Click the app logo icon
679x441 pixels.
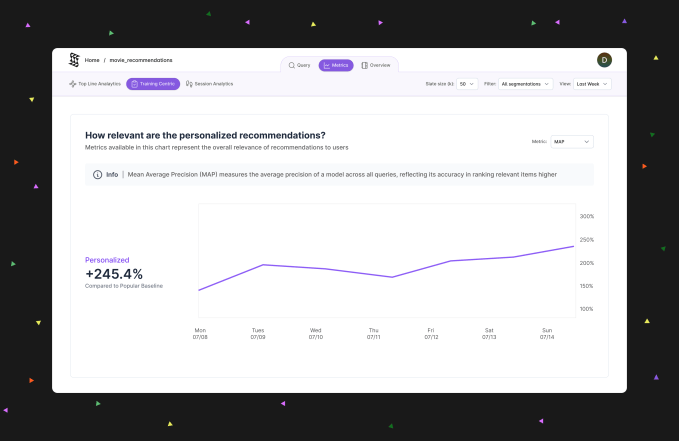coord(73,60)
